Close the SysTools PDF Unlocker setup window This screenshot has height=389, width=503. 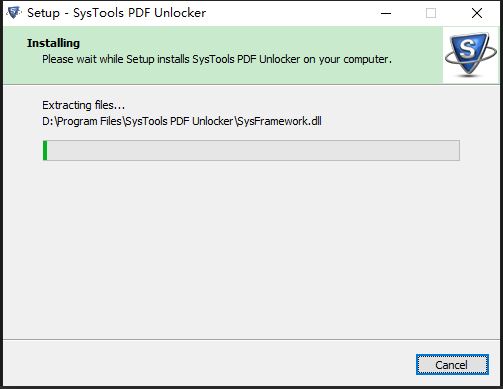pyautogui.click(x=477, y=13)
